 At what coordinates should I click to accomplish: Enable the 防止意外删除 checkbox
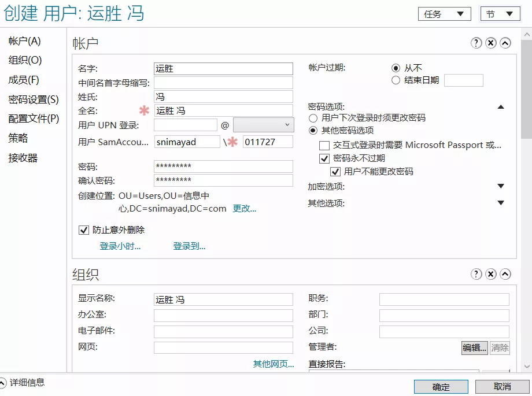point(83,230)
